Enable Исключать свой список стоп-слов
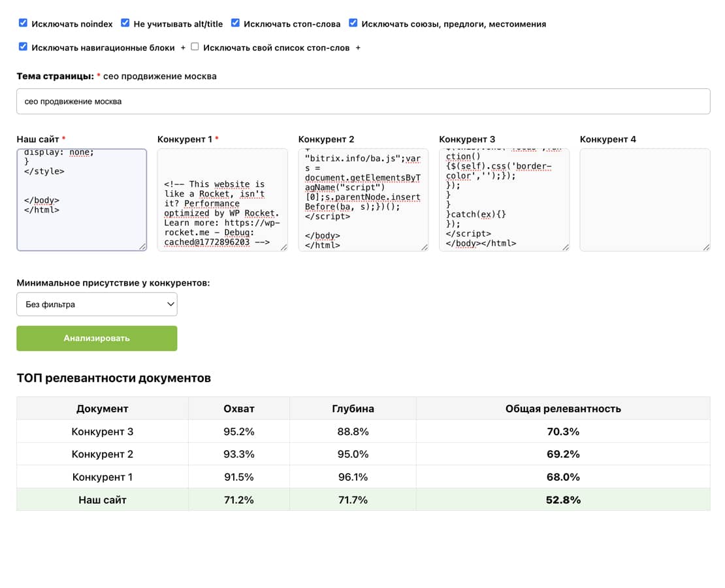The width and height of the screenshot is (725, 588). click(195, 46)
